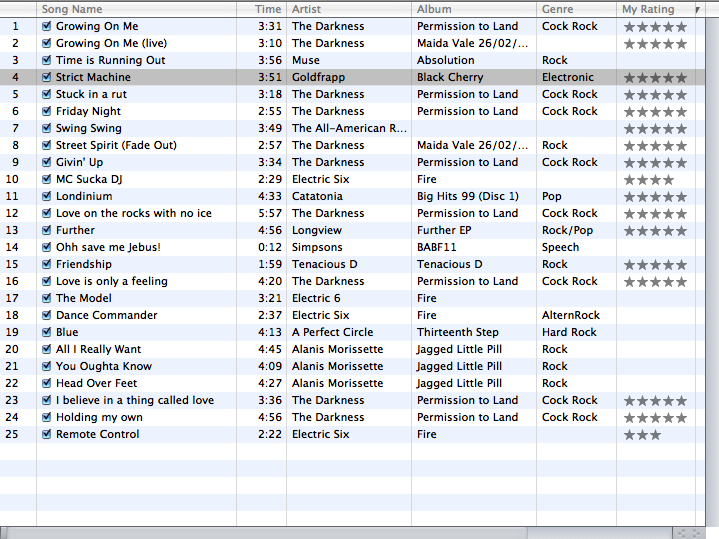Image resolution: width=719 pixels, height=539 pixels.
Task: Sort by the Song Name column header
Action: 137,9
